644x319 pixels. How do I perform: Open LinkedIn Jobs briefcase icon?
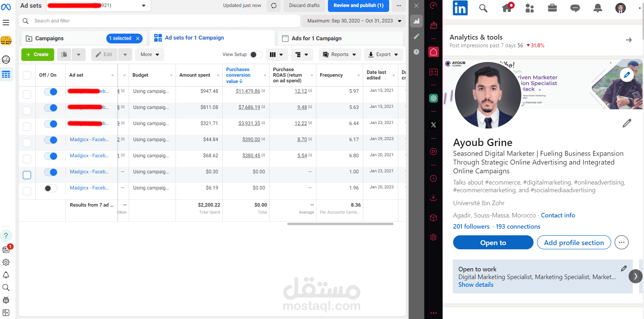click(x=552, y=8)
